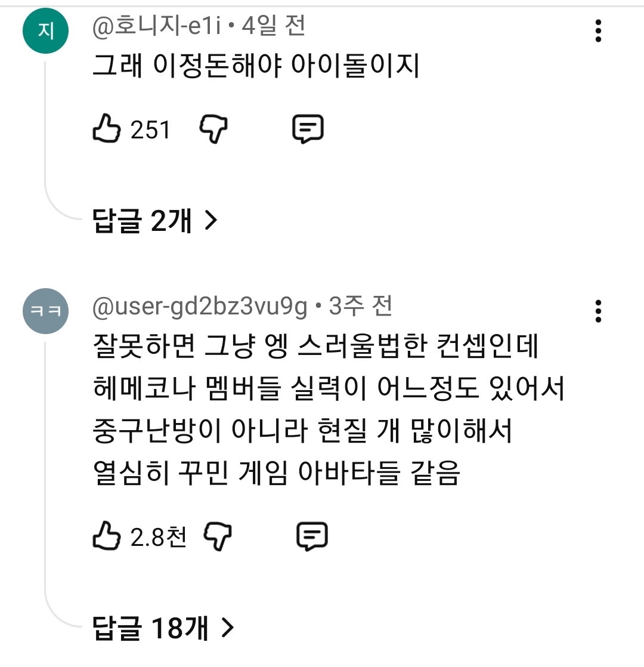Viewport: 644px width, 667px height.
Task: Click the chevron next to 답글 18개
Action: click(x=228, y=628)
